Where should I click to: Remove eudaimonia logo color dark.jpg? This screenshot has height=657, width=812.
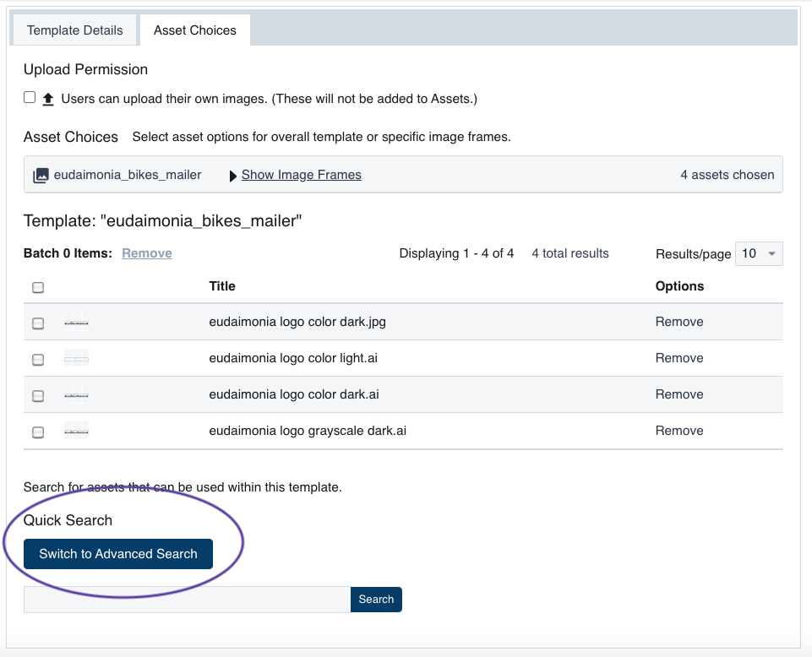click(678, 322)
